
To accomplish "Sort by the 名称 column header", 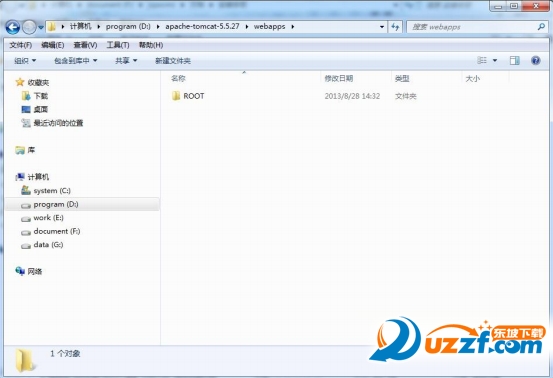I will (178, 79).
